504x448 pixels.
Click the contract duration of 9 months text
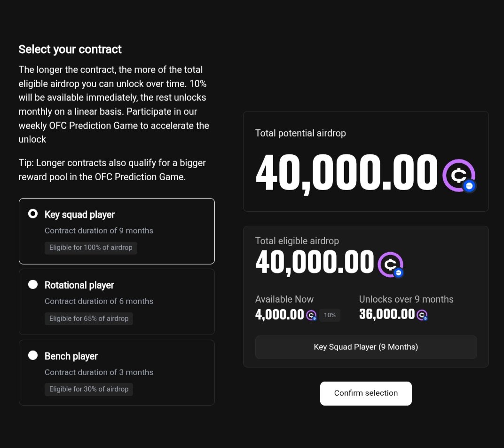tap(99, 231)
